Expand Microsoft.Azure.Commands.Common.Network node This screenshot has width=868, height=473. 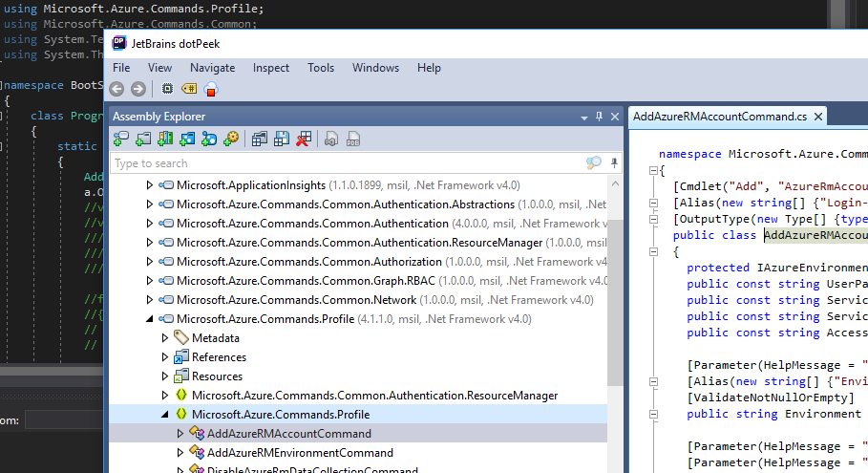pyautogui.click(x=150, y=300)
